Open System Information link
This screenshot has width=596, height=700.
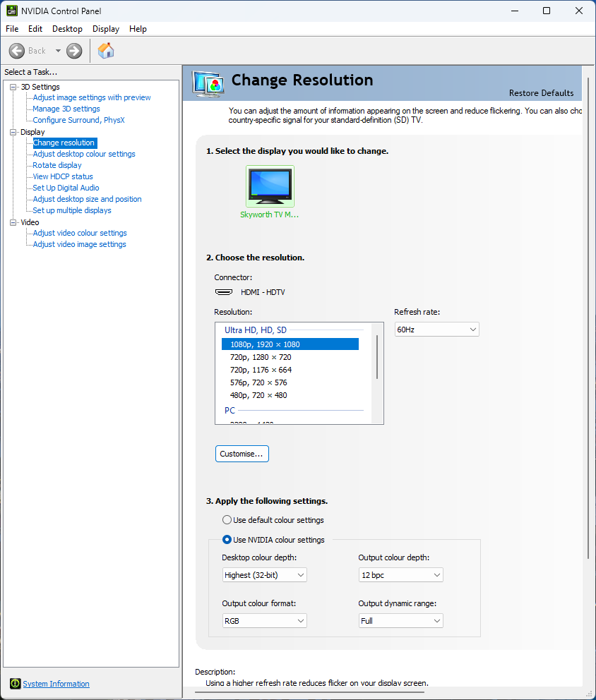click(x=56, y=684)
